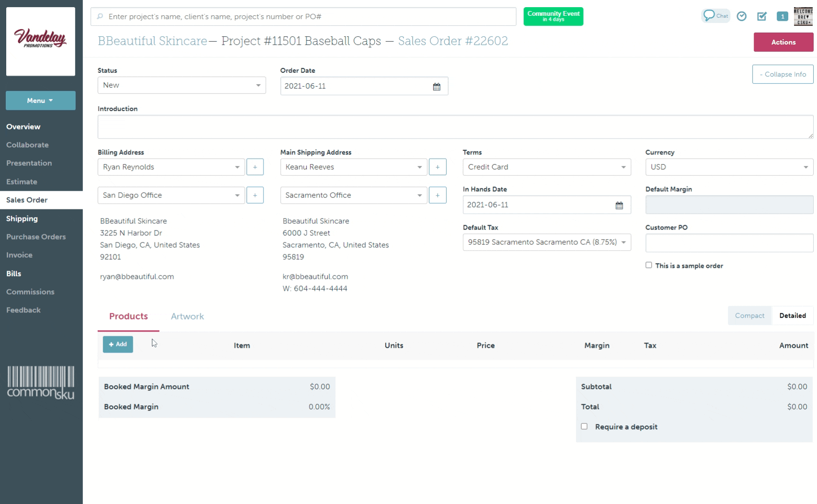Click the red Actions button
This screenshot has width=817, height=504.
pos(783,42)
